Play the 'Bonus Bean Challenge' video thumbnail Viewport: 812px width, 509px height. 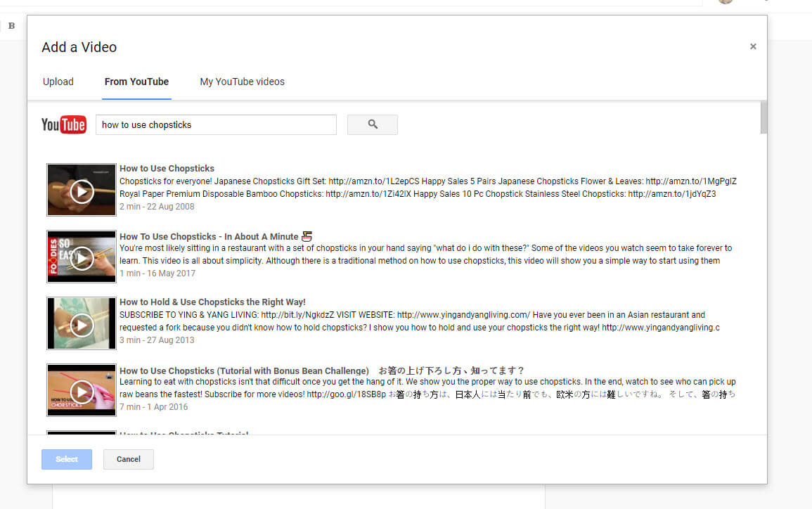click(x=82, y=390)
